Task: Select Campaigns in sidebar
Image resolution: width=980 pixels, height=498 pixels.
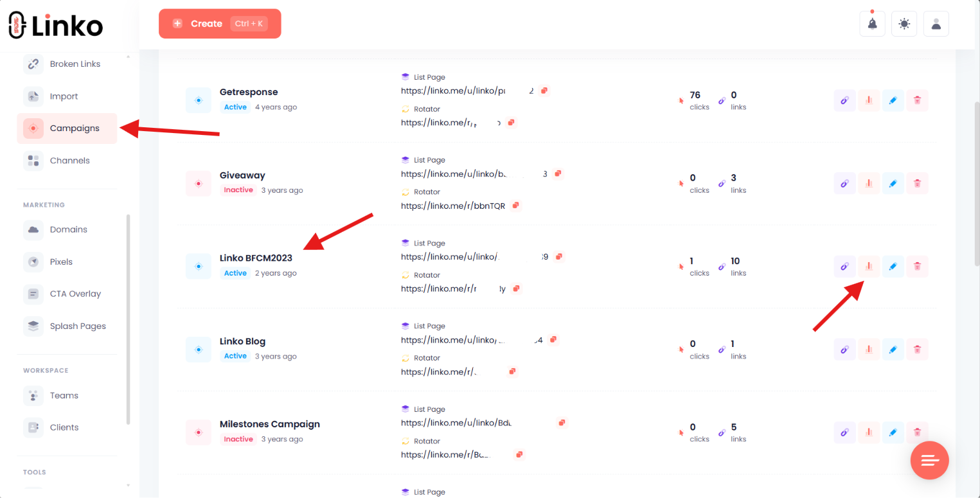Action: click(67, 129)
